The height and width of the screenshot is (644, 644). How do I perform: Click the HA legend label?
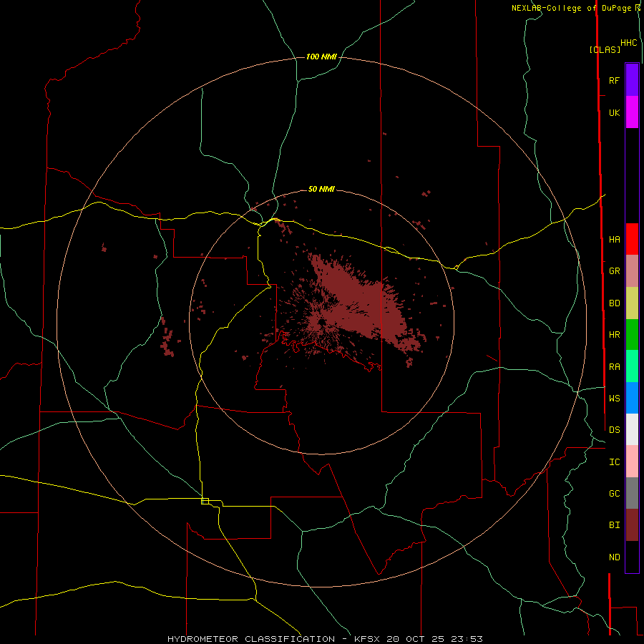pyautogui.click(x=614, y=239)
